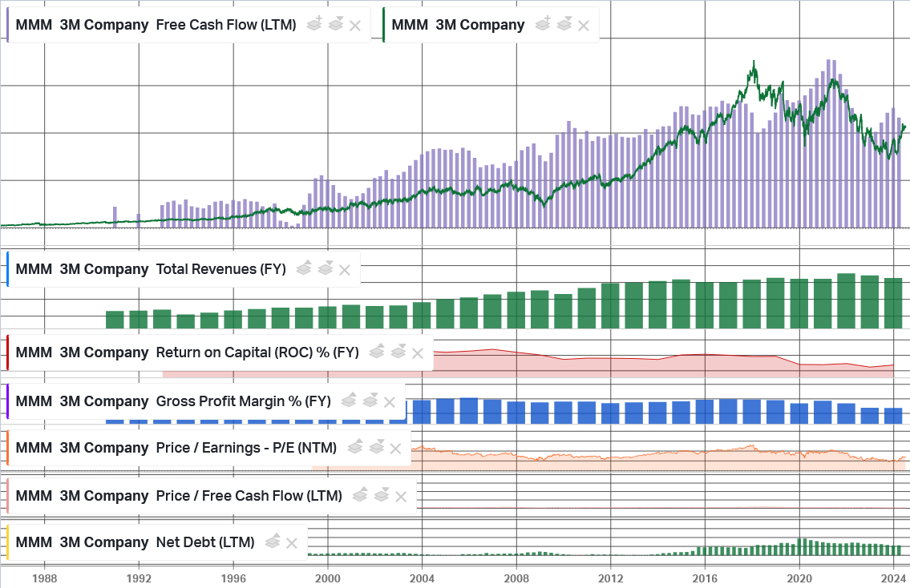
Task: Move the Total Revenues (FY) pane up
Action: tap(304, 268)
